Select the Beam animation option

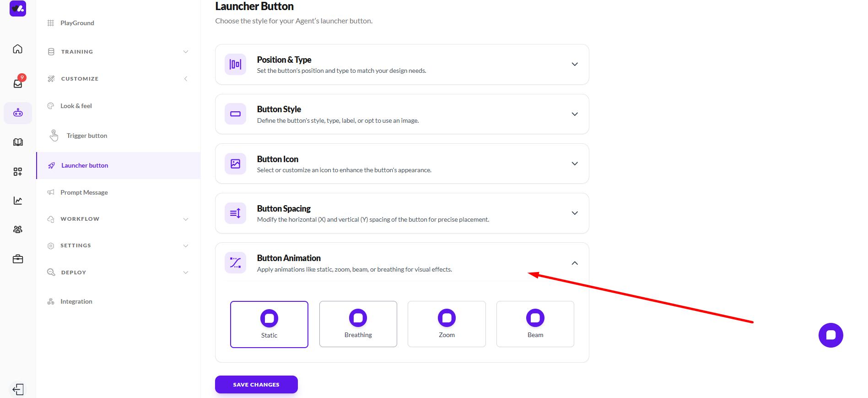[535, 324]
